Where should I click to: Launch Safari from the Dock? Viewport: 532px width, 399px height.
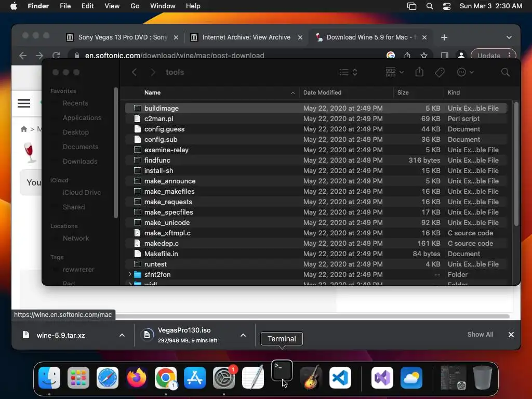108,378
